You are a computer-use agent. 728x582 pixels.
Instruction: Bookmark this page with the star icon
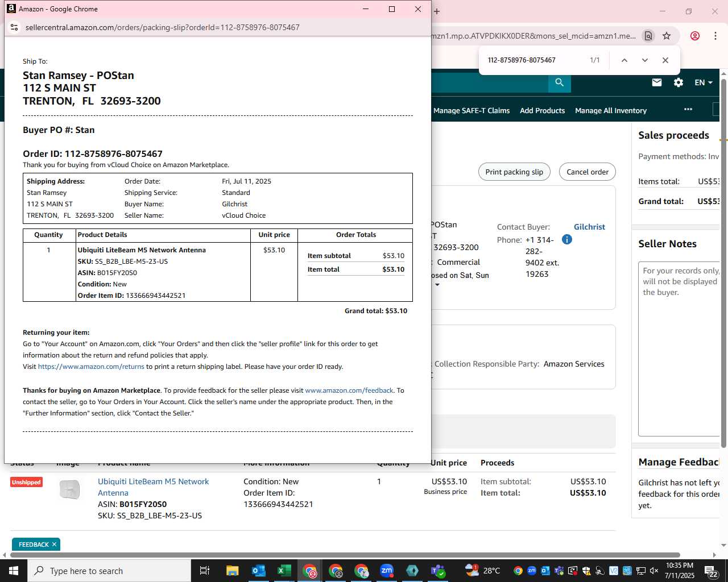667,36
